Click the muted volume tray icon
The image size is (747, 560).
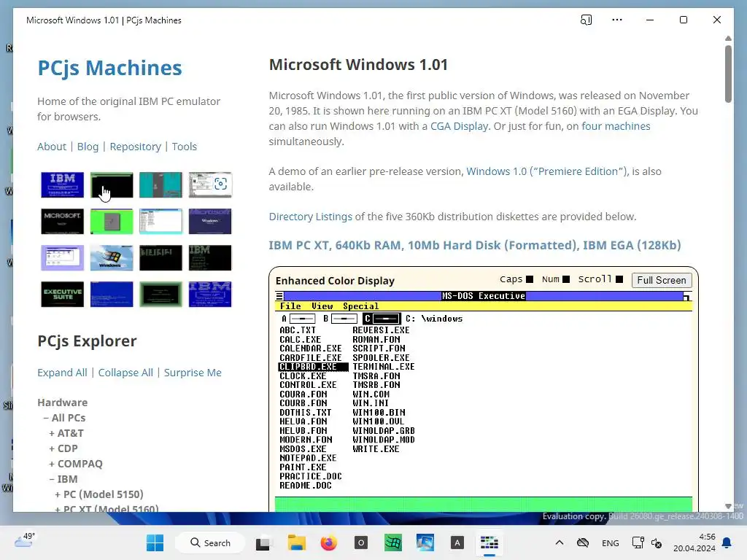point(657,542)
